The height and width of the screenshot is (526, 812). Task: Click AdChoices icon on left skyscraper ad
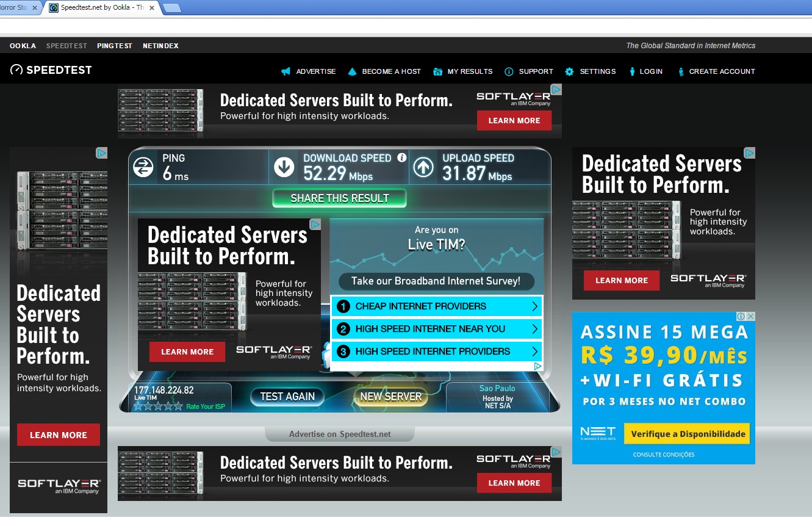click(x=102, y=153)
